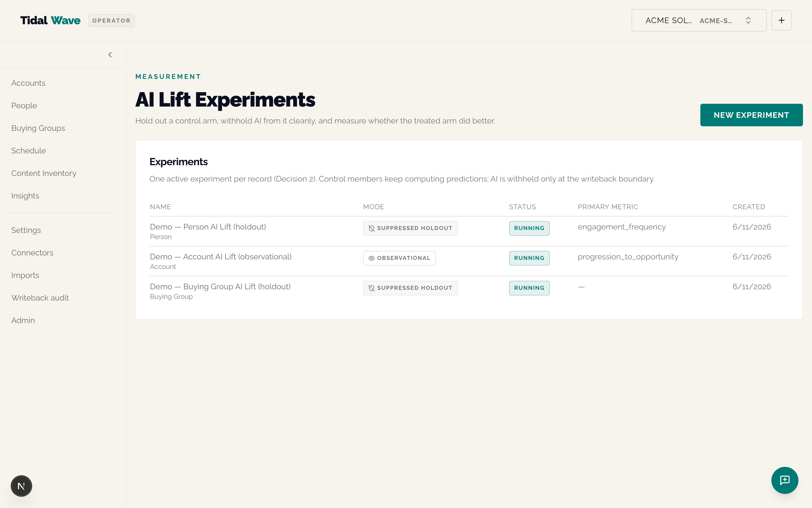
Task: Click the Tidal Wave logo
Action: coord(50,21)
